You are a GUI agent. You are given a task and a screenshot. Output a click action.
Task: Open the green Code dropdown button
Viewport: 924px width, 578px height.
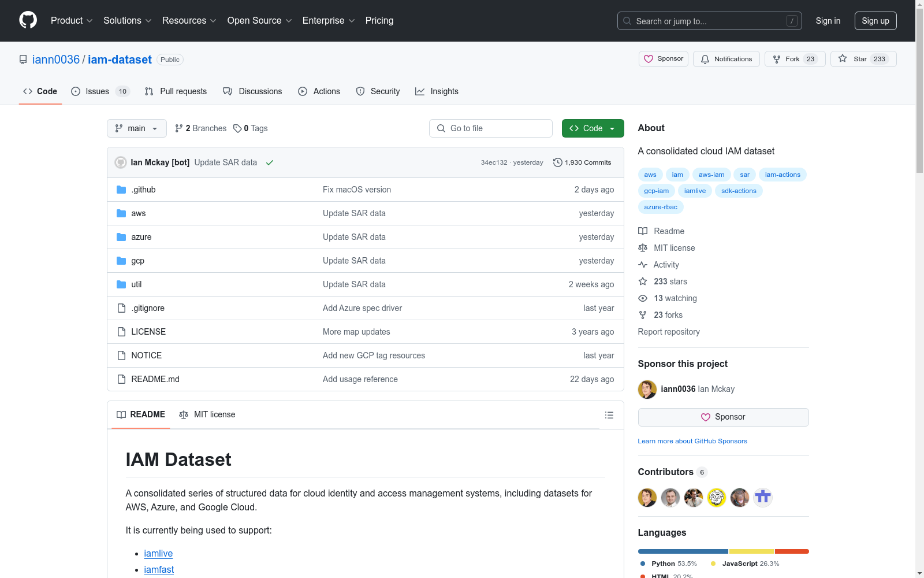(x=593, y=128)
